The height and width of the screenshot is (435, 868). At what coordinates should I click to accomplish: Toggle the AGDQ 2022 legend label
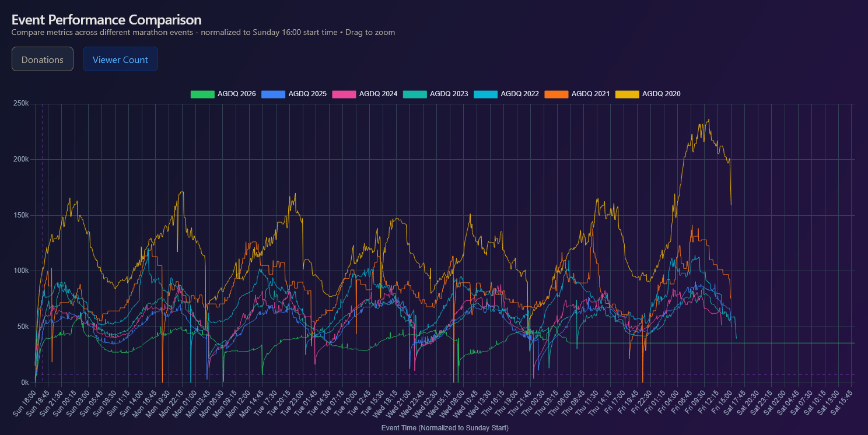point(520,94)
